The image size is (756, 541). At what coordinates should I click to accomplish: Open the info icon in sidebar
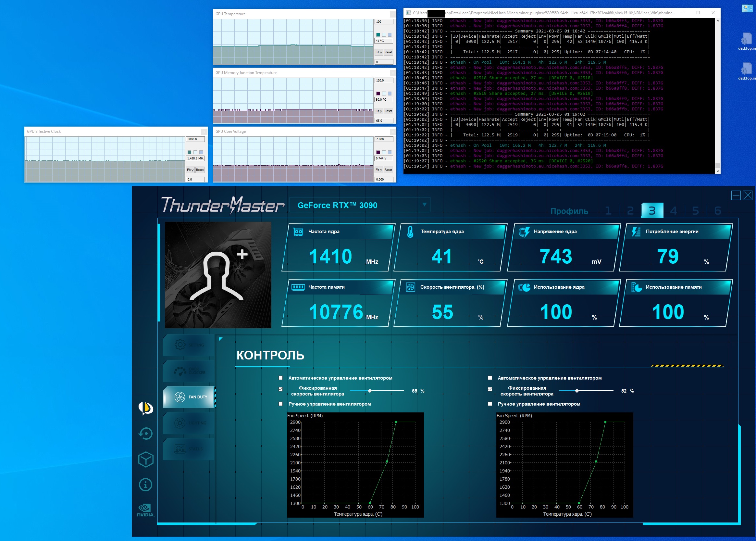point(145,485)
